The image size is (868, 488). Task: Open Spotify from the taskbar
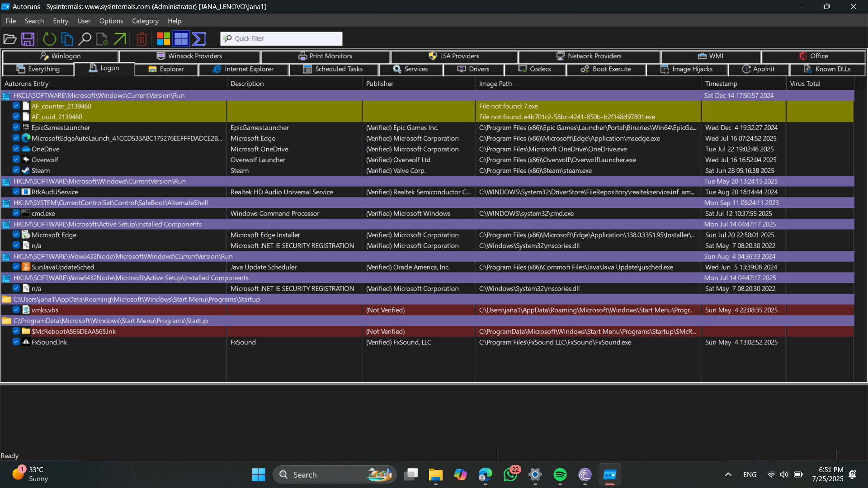click(560, 474)
